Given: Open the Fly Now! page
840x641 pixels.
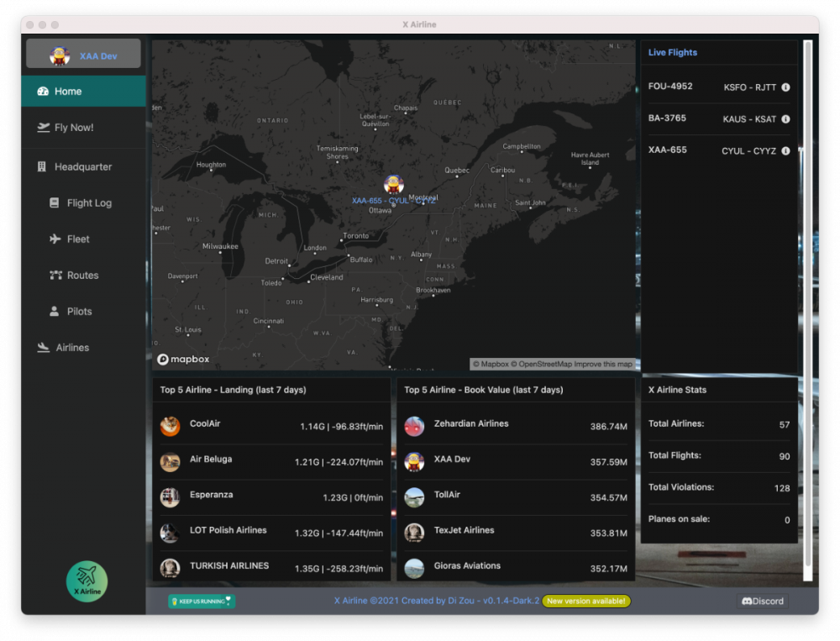Looking at the screenshot, I should (83, 128).
